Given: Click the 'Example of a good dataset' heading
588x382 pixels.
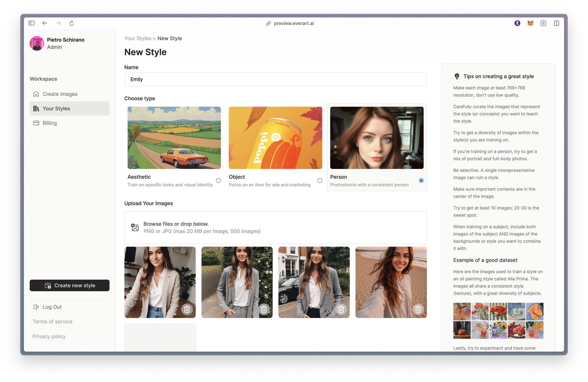Looking at the screenshot, I should (x=485, y=260).
